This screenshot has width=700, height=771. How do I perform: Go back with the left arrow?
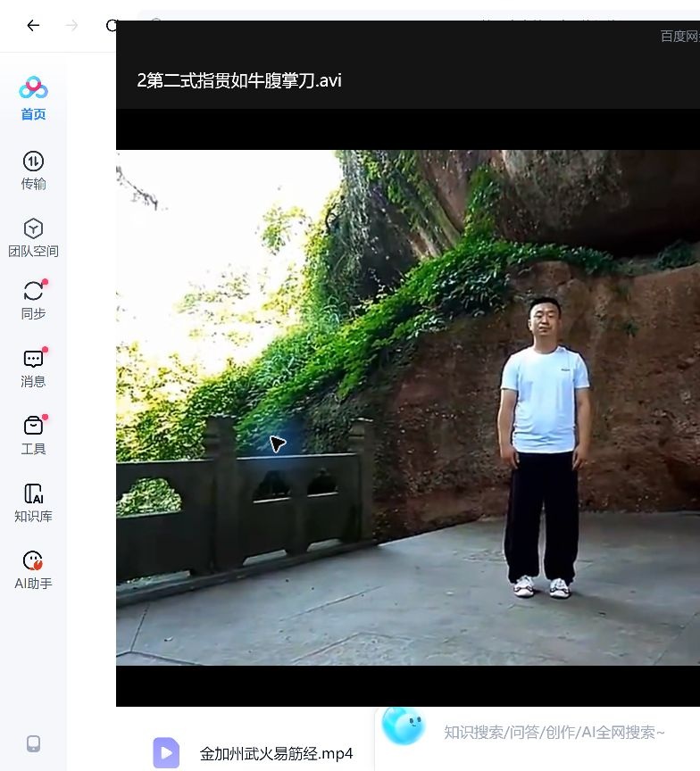click(x=33, y=25)
